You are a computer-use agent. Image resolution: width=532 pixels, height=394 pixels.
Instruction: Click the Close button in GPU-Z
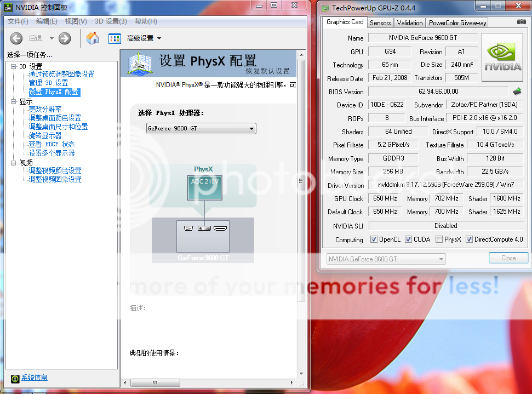[x=508, y=258]
